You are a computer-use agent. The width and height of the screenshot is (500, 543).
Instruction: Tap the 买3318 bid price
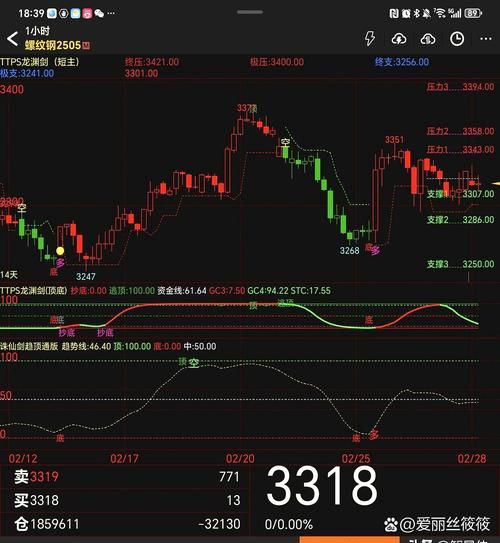(36, 500)
